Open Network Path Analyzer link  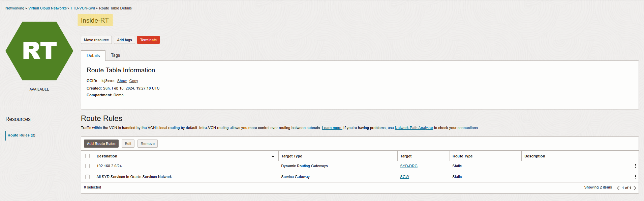pyautogui.click(x=414, y=128)
